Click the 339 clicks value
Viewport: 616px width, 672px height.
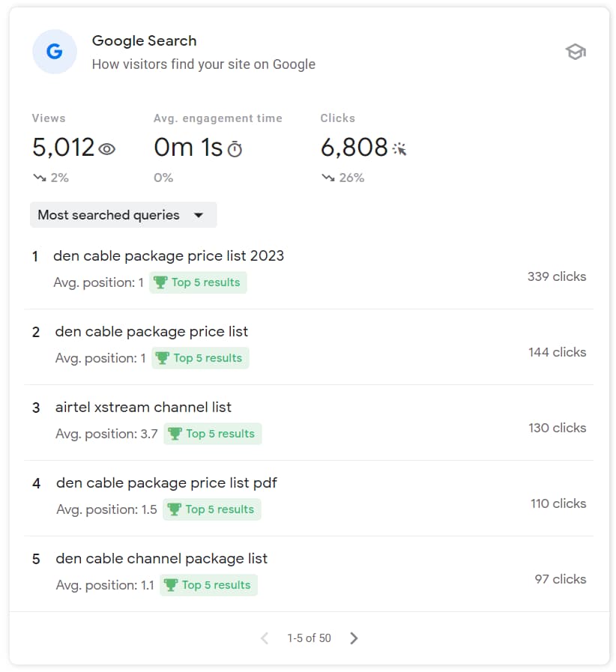point(556,276)
